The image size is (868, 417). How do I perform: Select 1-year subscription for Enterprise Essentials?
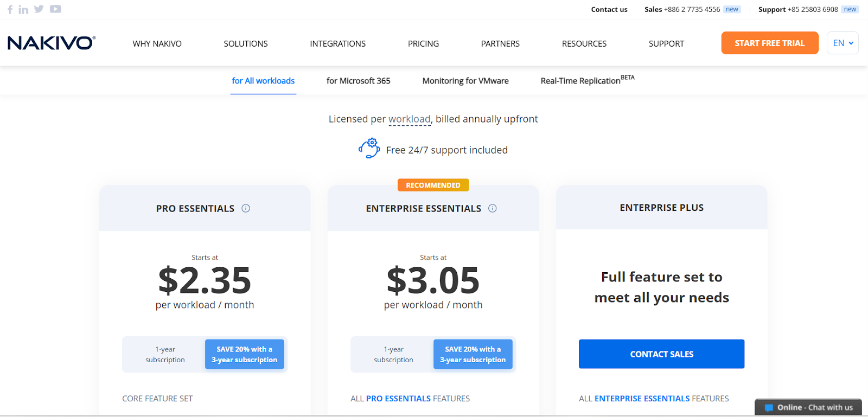tap(393, 355)
